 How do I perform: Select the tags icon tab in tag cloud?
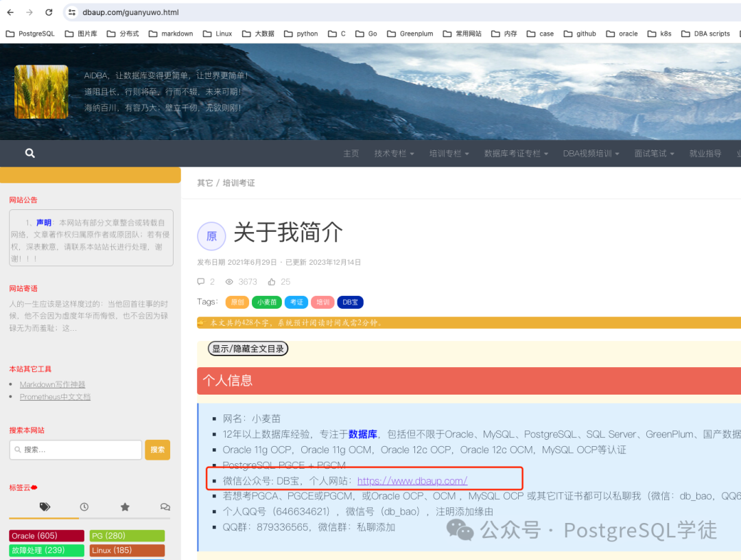[45, 507]
